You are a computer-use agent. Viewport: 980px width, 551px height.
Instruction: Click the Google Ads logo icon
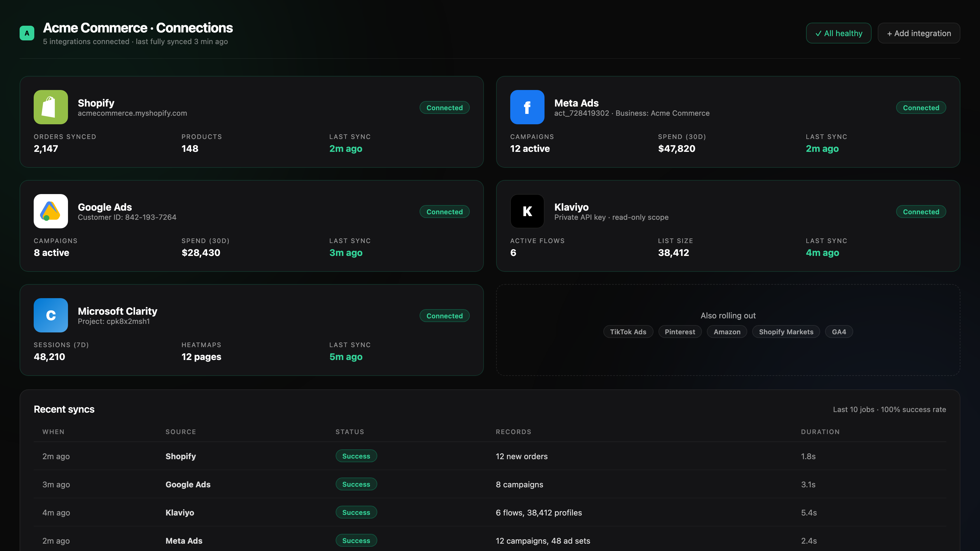coord(51,211)
